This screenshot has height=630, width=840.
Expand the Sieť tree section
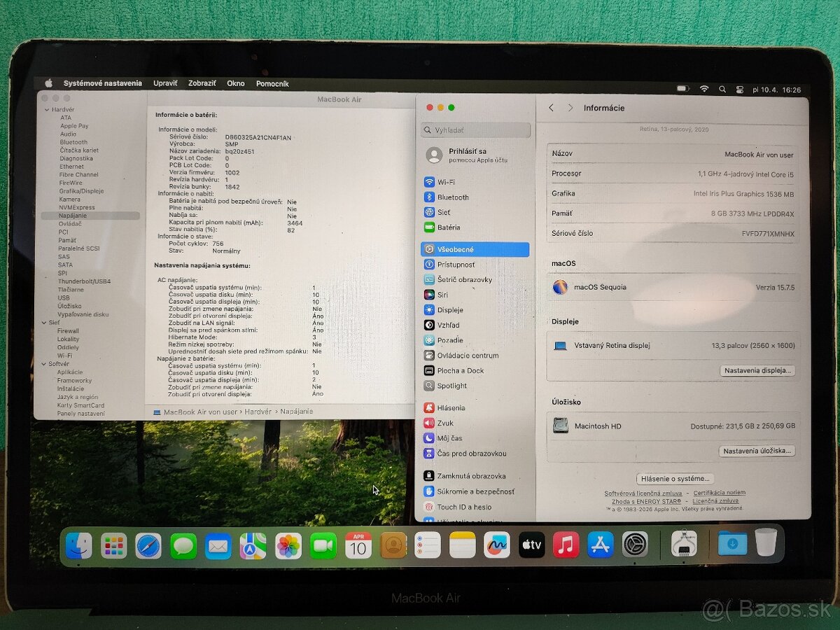[43, 322]
